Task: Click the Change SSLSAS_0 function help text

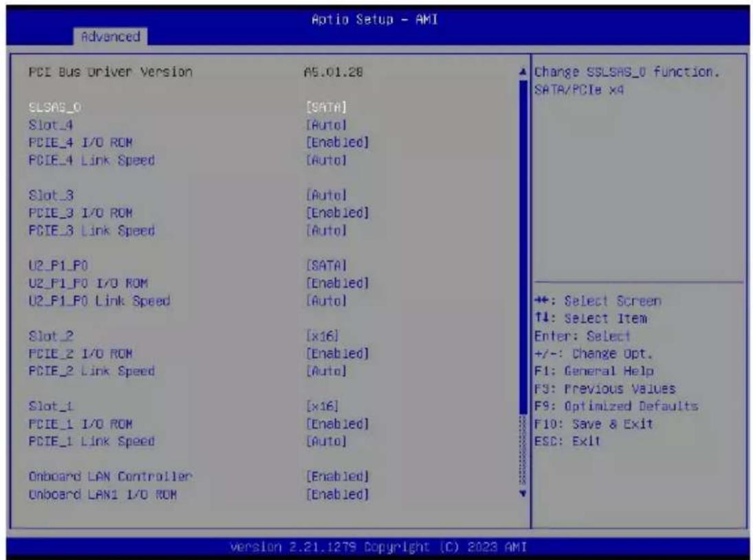Action: coord(628,72)
